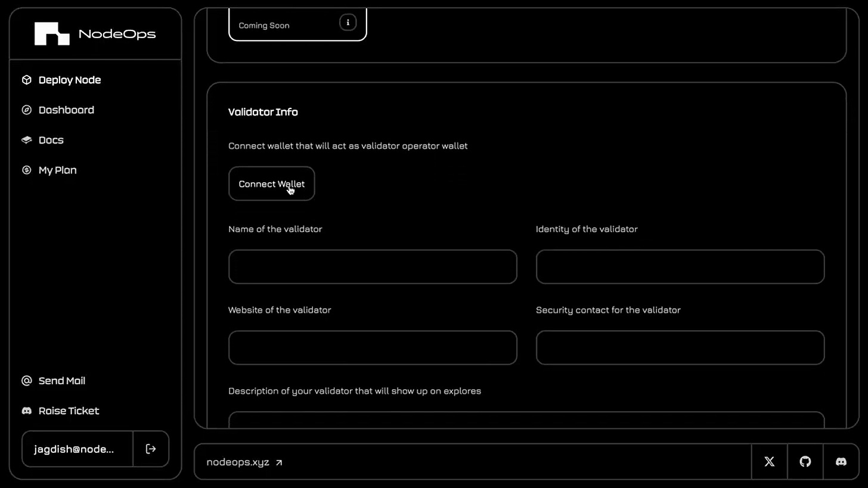The width and height of the screenshot is (868, 488).
Task: Select the Coming Soon card
Action: pyautogui.click(x=297, y=24)
